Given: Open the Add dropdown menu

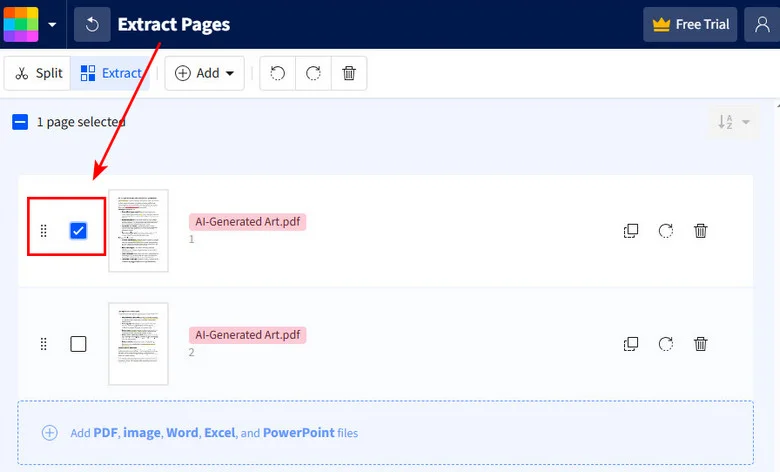Looking at the screenshot, I should (x=205, y=73).
